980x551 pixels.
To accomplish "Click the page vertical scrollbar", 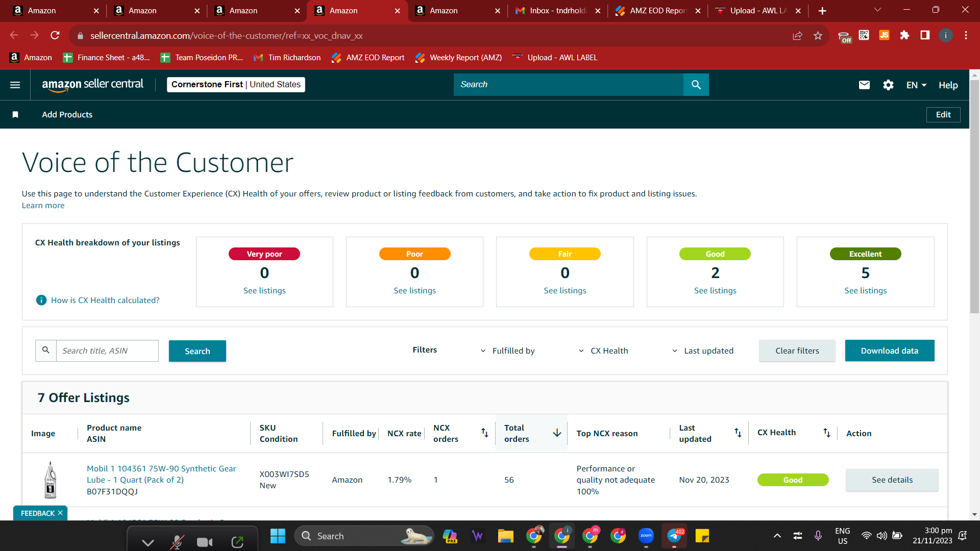I will pyautogui.click(x=974, y=197).
